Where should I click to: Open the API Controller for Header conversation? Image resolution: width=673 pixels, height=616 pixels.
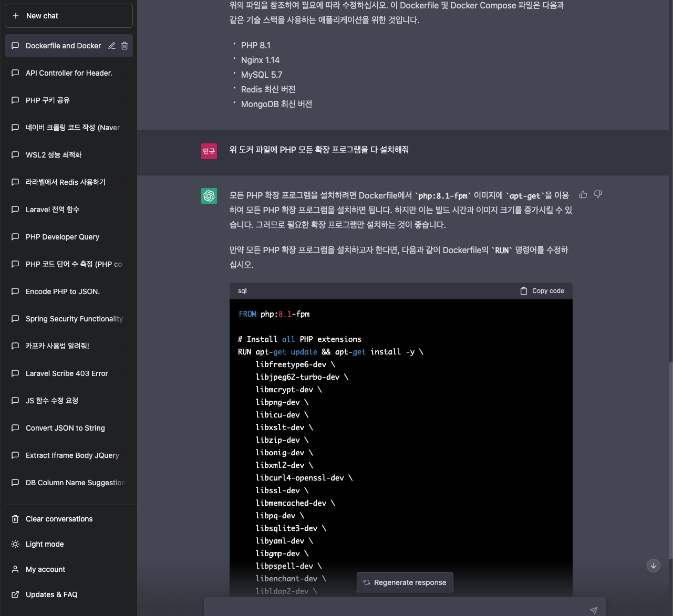[x=69, y=73]
